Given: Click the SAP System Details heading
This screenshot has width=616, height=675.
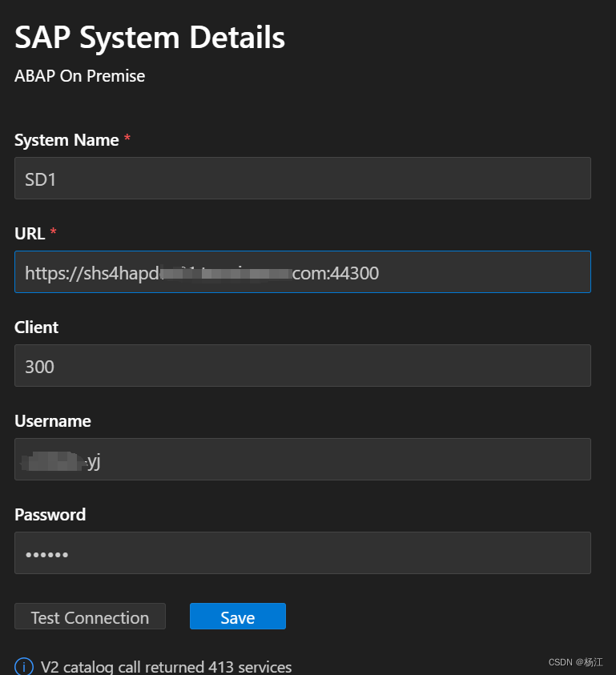Looking at the screenshot, I should (x=149, y=37).
